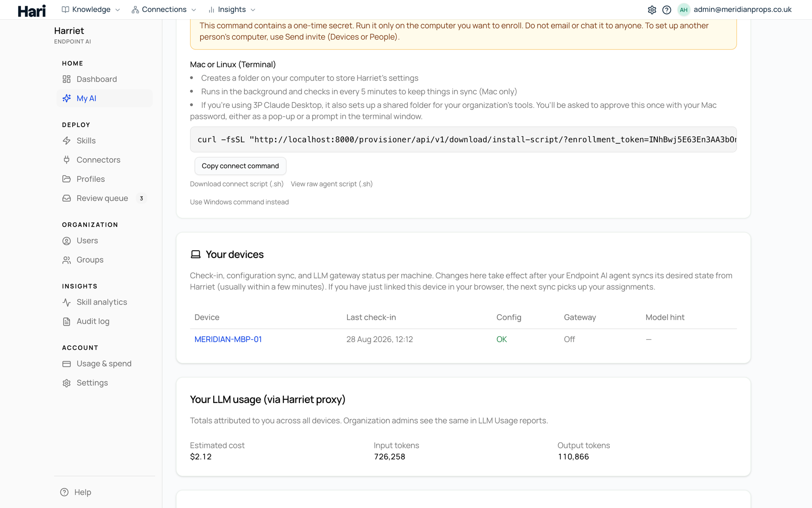Click the Connections network icon
This screenshot has height=508, width=812.
point(135,9)
